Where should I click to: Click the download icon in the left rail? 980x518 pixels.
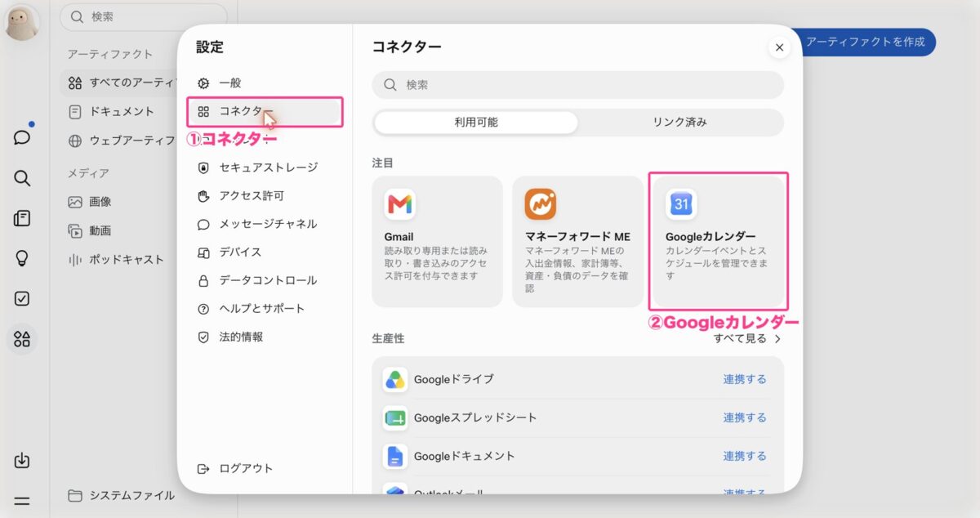click(x=22, y=461)
